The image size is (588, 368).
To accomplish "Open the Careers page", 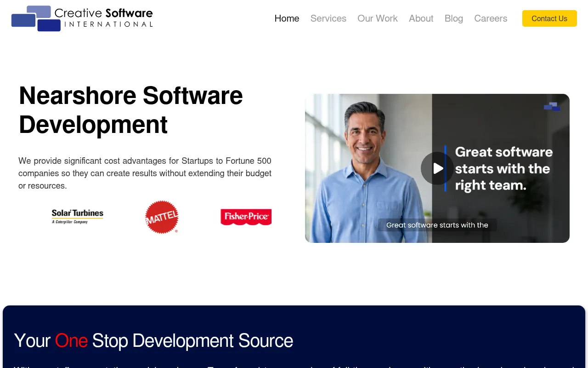I will point(491,18).
